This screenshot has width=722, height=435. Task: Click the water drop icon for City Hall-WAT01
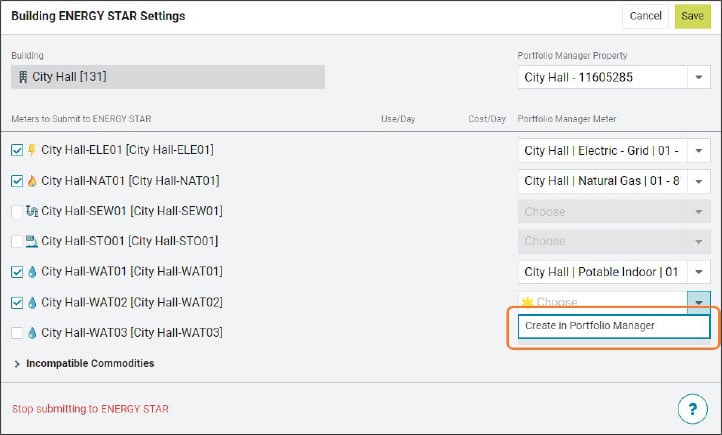coord(31,272)
